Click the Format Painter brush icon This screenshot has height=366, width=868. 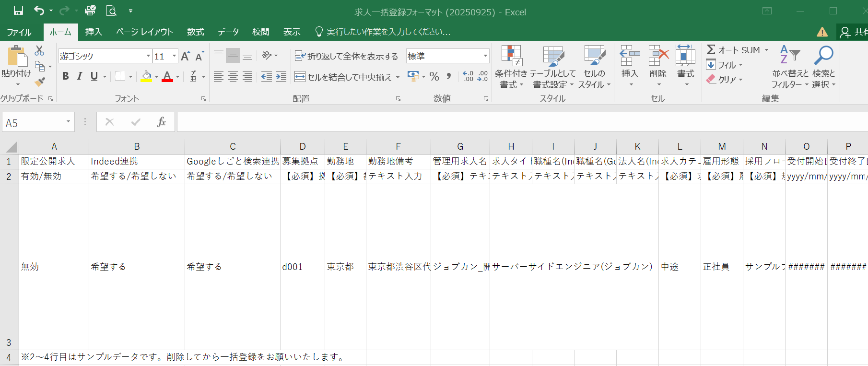(x=40, y=82)
